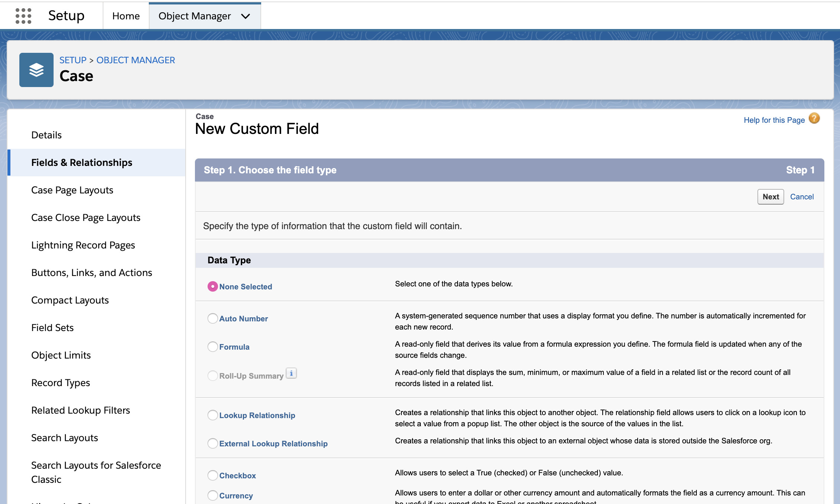
Task: Click the Next button to proceed
Action: [770, 196]
